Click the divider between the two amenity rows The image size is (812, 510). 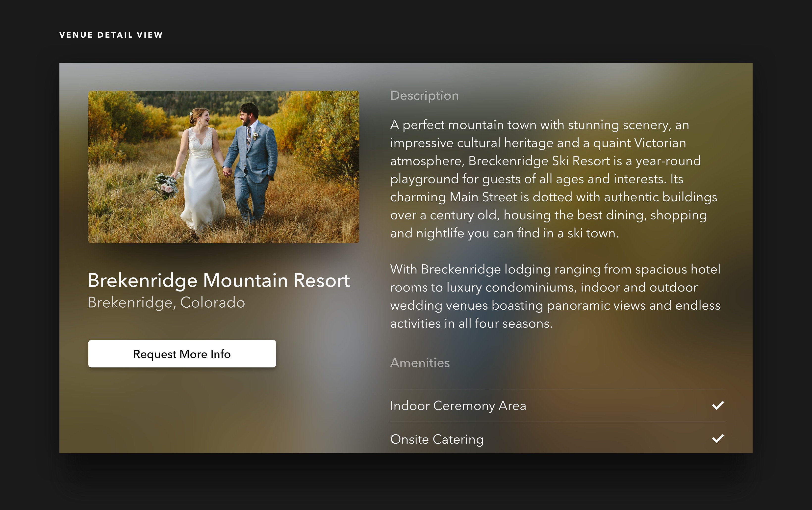(x=558, y=422)
